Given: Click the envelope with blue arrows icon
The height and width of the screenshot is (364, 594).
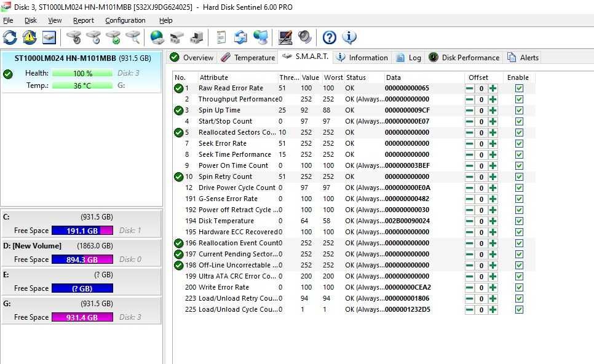Looking at the screenshot, I should [240, 38].
